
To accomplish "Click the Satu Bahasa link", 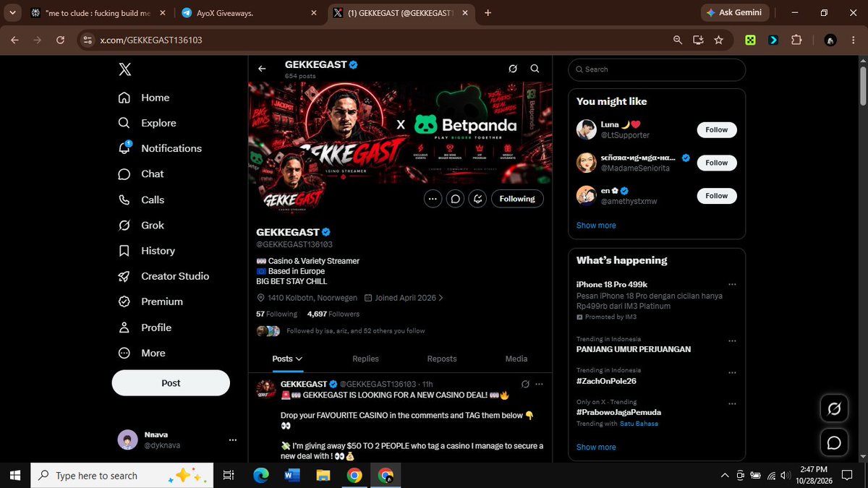I will tap(639, 424).
